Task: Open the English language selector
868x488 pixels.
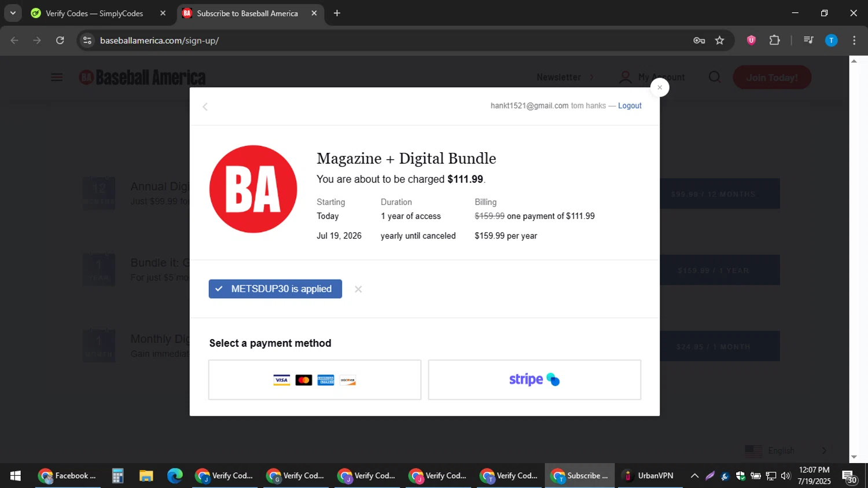Action: 786,451
